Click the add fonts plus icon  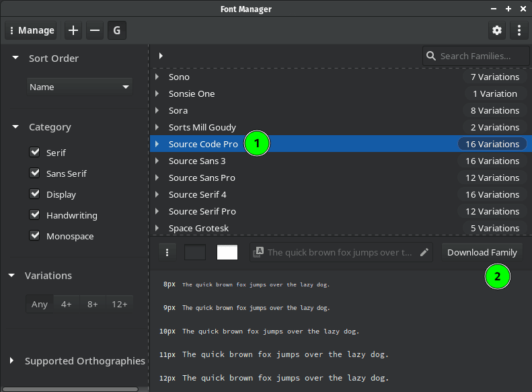click(x=73, y=30)
